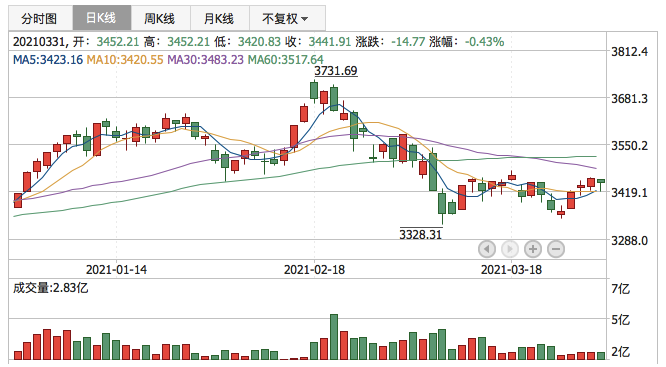
Task: Expand the 不复权 dropdown
Action: [x=288, y=18]
